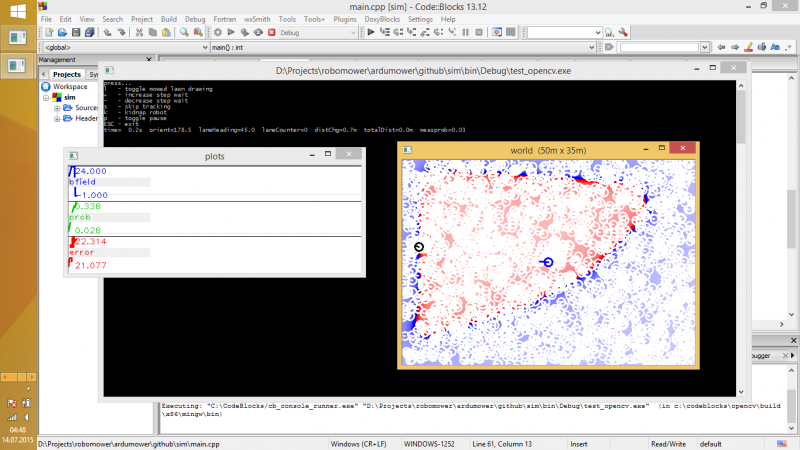The width and height of the screenshot is (800, 450).
Task: Click the Redo toolbar icon
Action: tap(121, 33)
